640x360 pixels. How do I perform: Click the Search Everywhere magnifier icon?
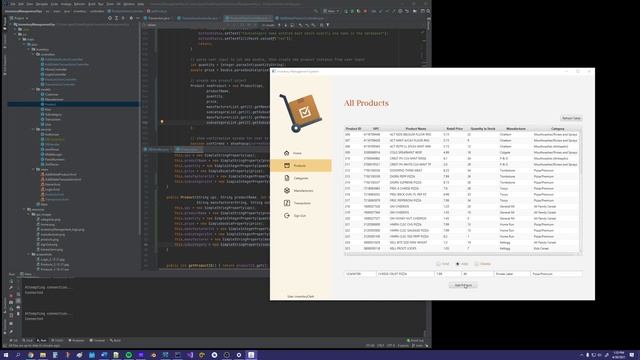coord(428,11)
